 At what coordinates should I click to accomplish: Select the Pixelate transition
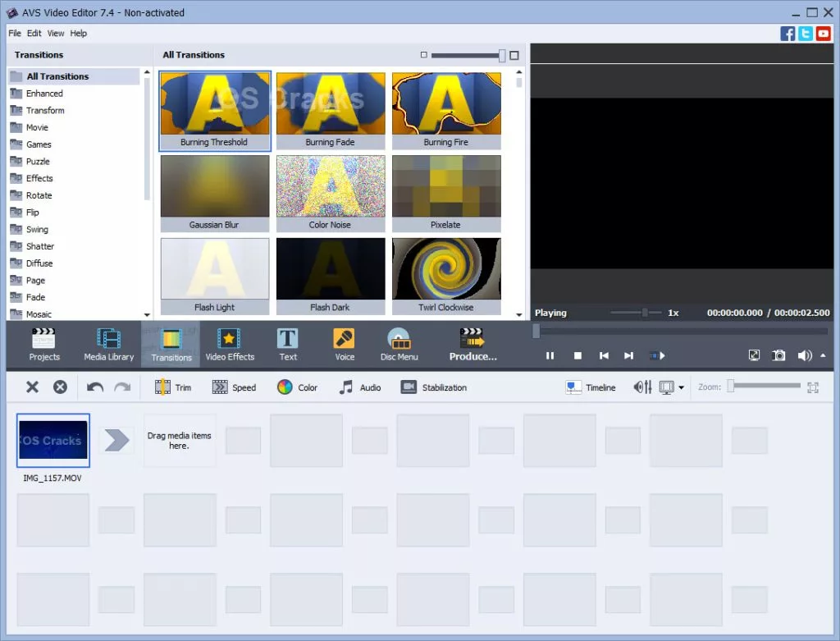(x=446, y=193)
